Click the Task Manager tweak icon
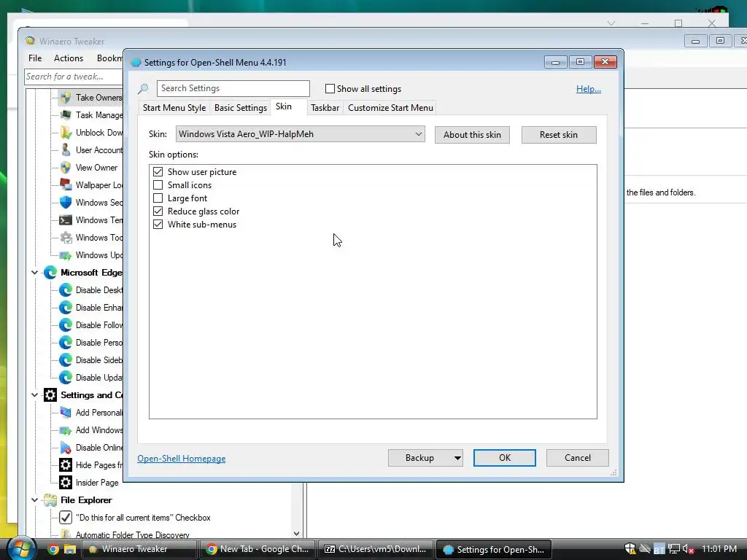Image resolution: width=747 pixels, height=560 pixels. click(x=66, y=115)
